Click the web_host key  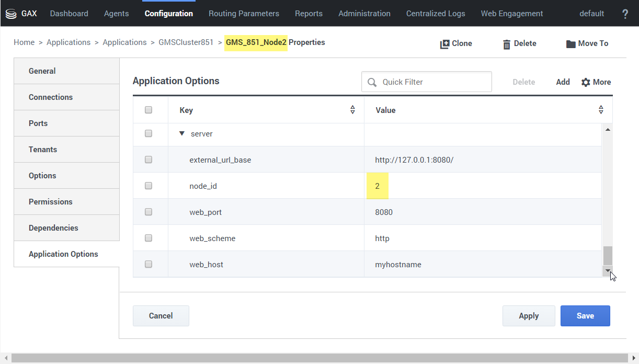tap(206, 264)
